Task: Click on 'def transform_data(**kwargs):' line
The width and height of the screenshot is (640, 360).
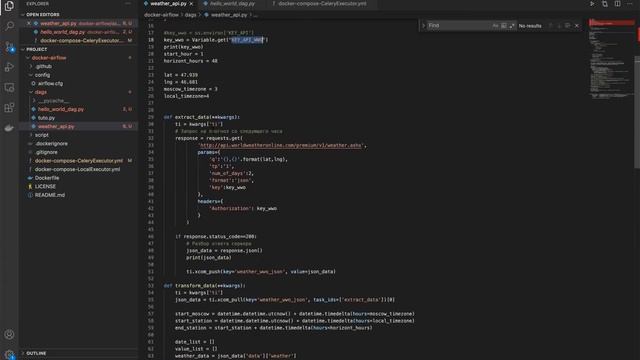Action: pyautogui.click(x=204, y=286)
